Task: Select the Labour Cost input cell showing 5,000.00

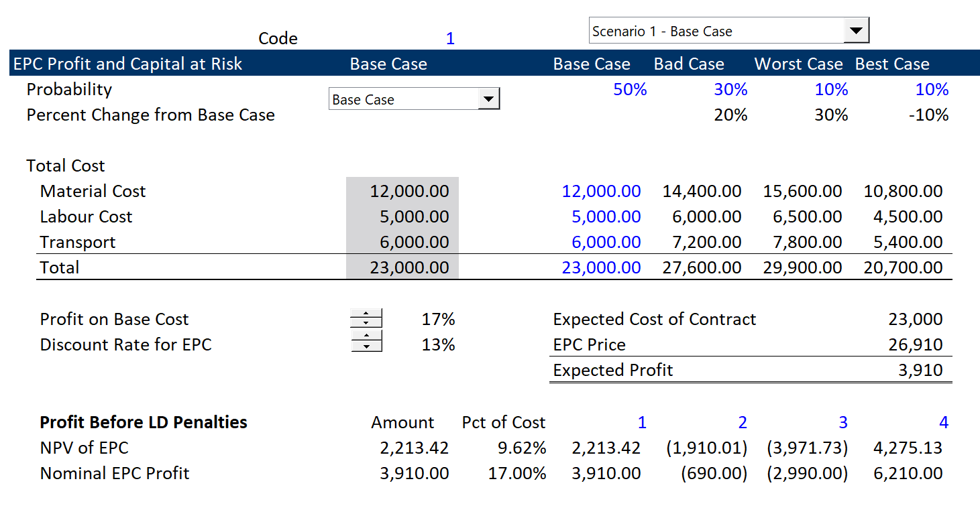Action: pyautogui.click(x=402, y=216)
